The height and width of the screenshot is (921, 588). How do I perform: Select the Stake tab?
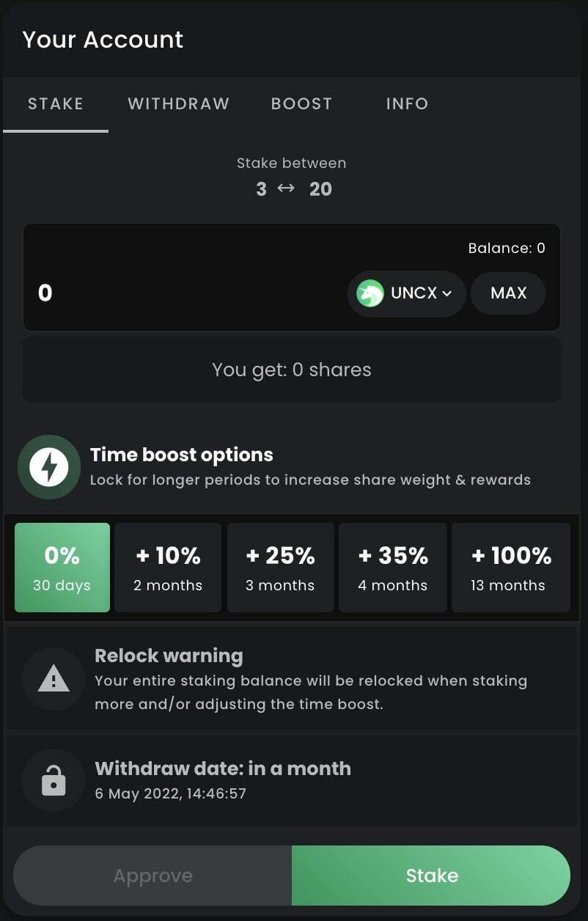point(56,103)
